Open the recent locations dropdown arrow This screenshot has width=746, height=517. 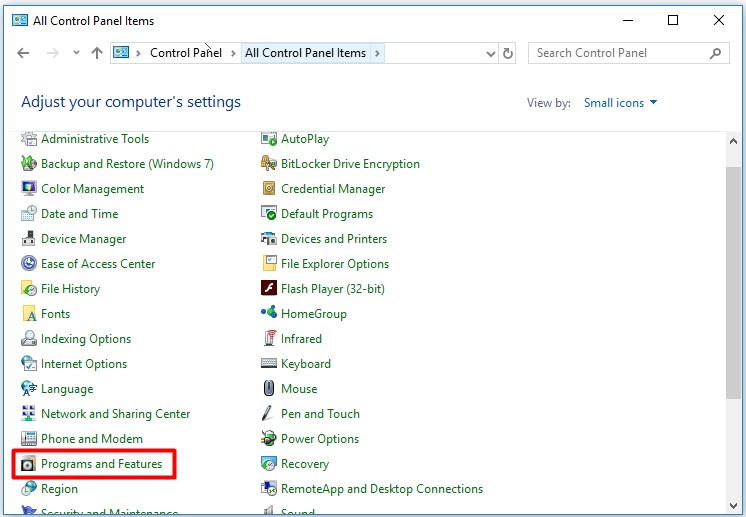[x=76, y=53]
